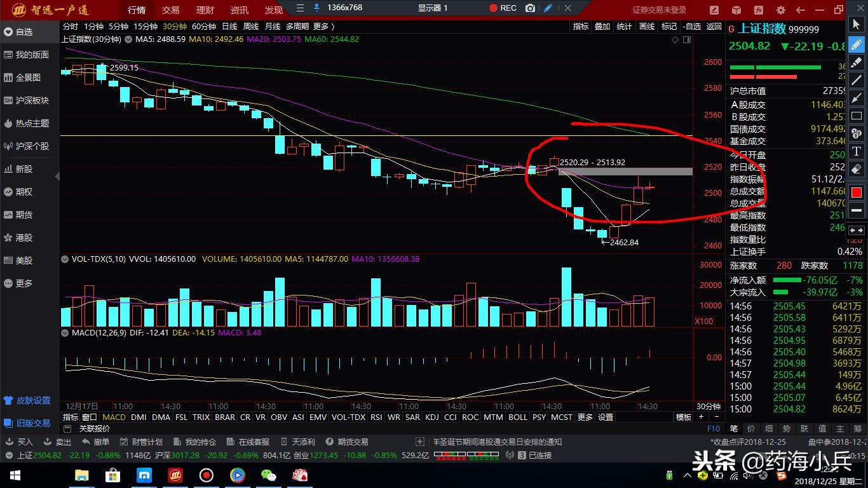Switch to the 交易 tab
This screenshot has height=488, width=868.
click(171, 10)
